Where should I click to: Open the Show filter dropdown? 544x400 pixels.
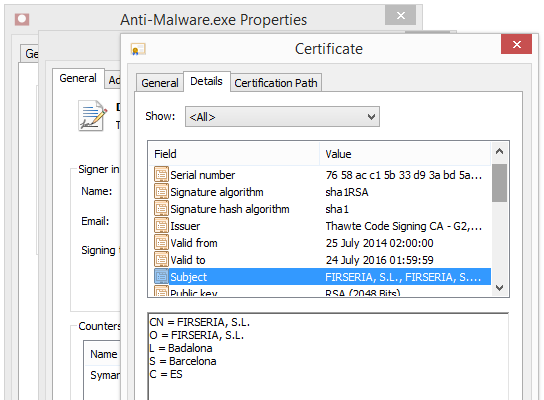coord(282,117)
